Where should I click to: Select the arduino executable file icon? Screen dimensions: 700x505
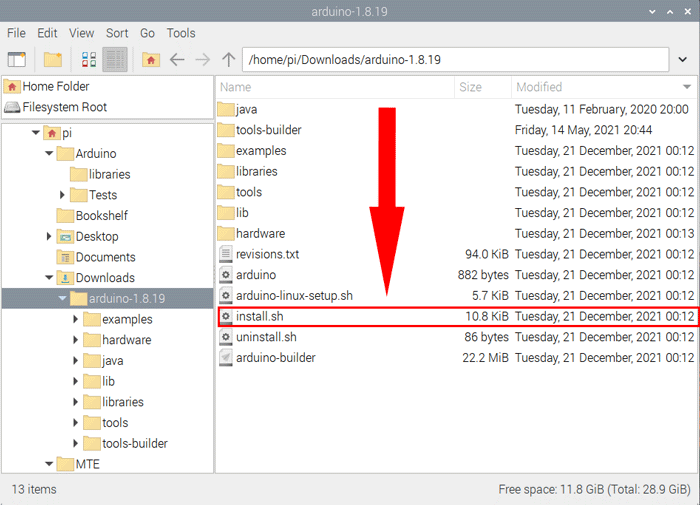(x=226, y=275)
